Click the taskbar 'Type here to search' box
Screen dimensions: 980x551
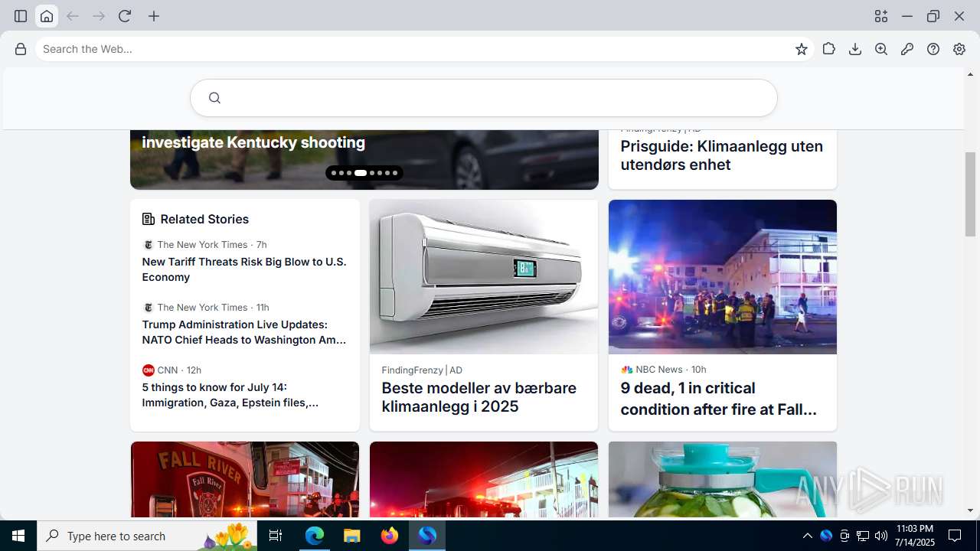point(149,536)
